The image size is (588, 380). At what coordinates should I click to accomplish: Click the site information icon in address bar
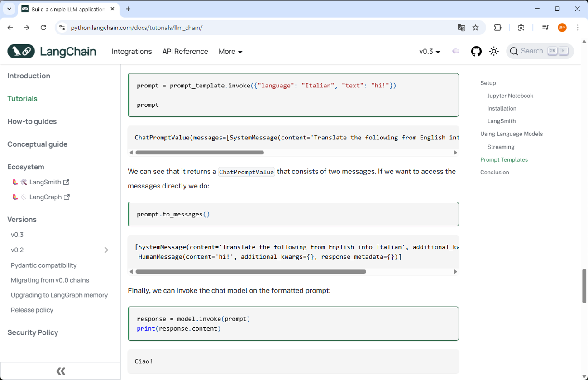(62, 28)
